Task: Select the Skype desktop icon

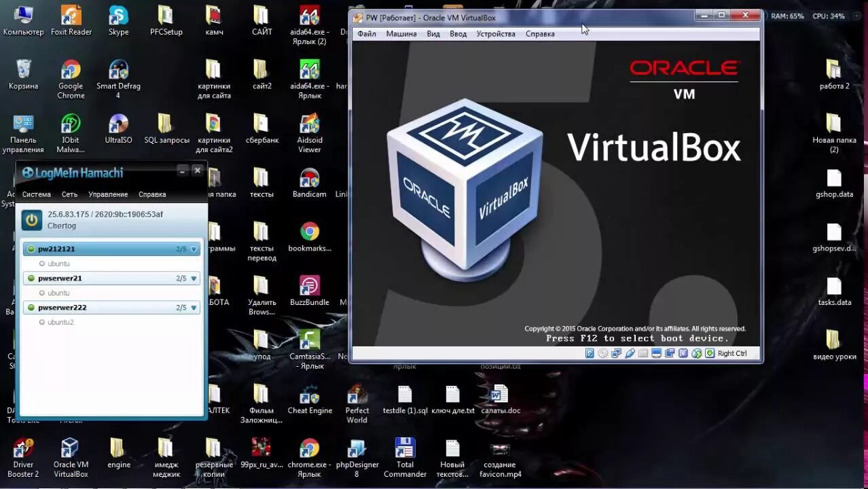Action: coord(118,21)
